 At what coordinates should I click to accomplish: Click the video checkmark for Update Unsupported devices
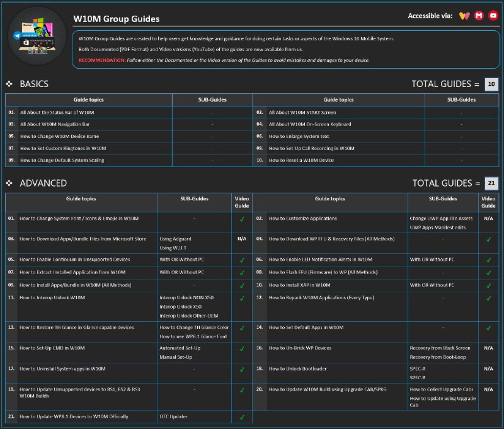click(x=242, y=390)
